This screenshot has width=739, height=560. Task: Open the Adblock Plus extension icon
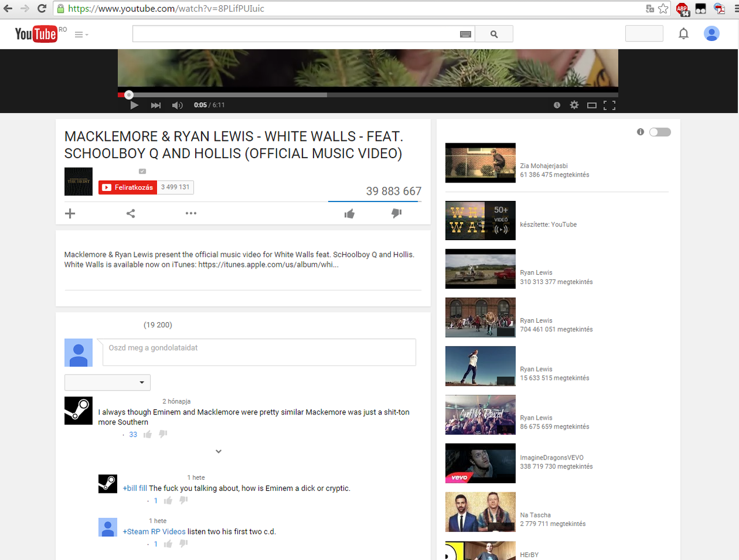[x=682, y=9]
